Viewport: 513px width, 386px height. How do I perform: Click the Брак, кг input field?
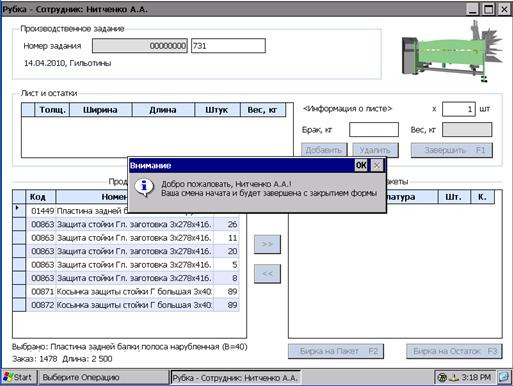(x=374, y=130)
